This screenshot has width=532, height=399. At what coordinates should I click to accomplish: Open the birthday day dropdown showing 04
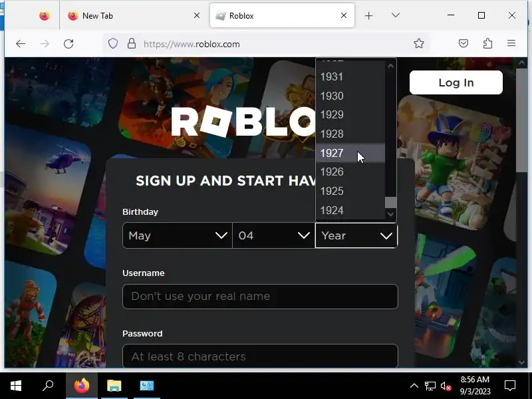[274, 235]
